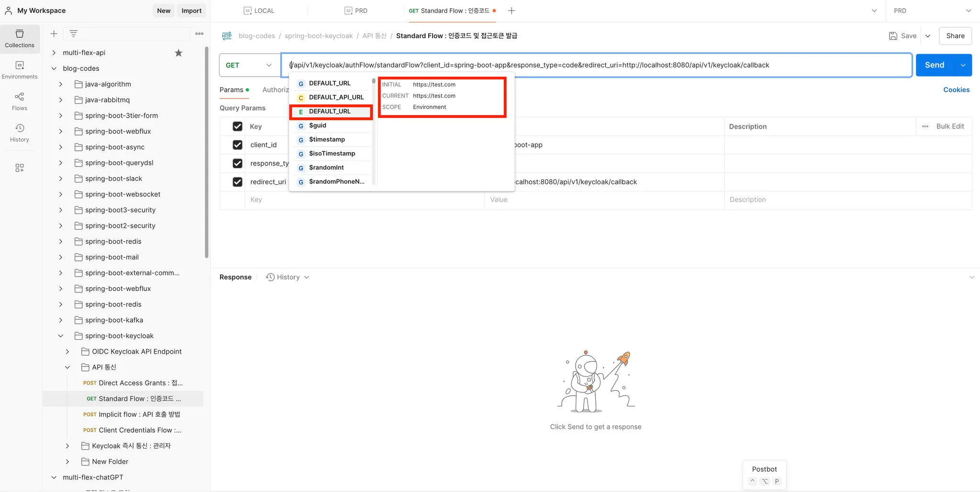
Task: Send the request
Action: (935, 65)
